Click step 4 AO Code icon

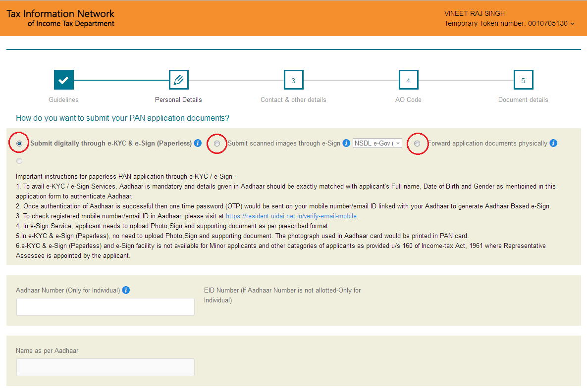408,80
